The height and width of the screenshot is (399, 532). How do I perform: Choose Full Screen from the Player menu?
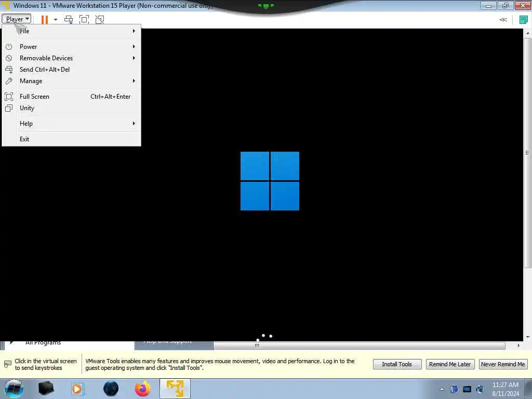(x=71, y=97)
